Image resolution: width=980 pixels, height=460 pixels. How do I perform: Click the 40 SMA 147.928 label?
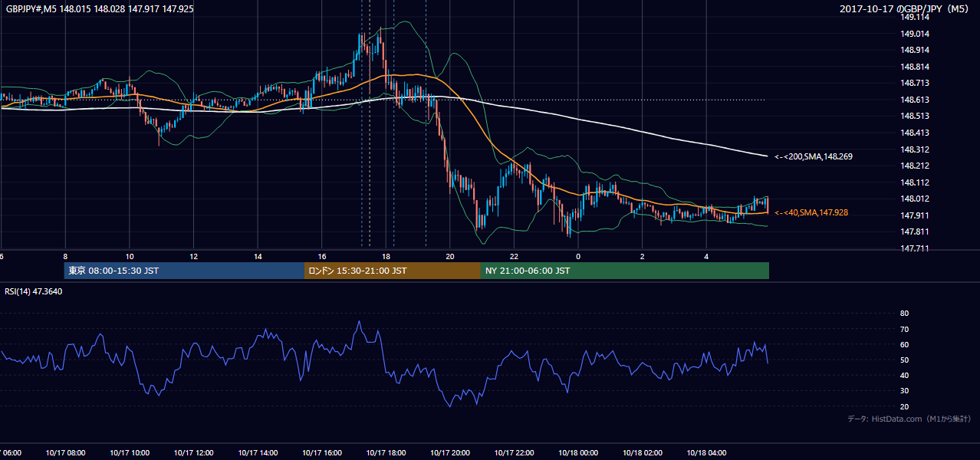(811, 212)
